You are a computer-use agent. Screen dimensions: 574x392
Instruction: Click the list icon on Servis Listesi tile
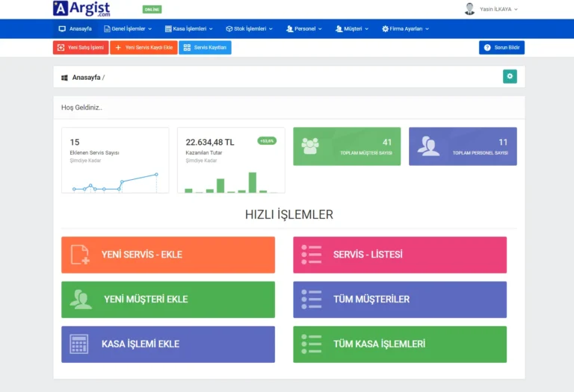312,255
